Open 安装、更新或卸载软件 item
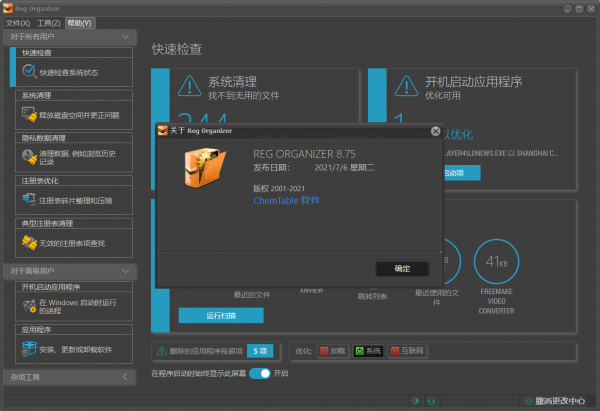Screen dimensions: 600x411 [75, 349]
